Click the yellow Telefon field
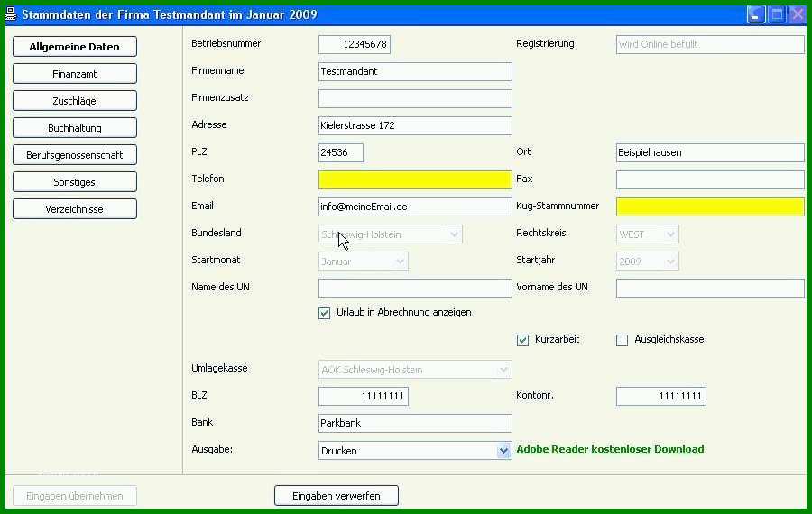 coord(415,179)
